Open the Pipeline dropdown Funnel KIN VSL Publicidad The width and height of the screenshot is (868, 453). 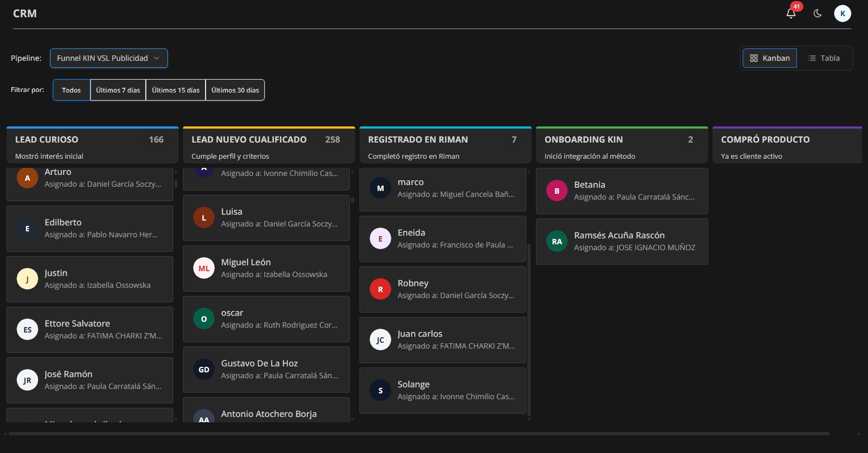109,58
